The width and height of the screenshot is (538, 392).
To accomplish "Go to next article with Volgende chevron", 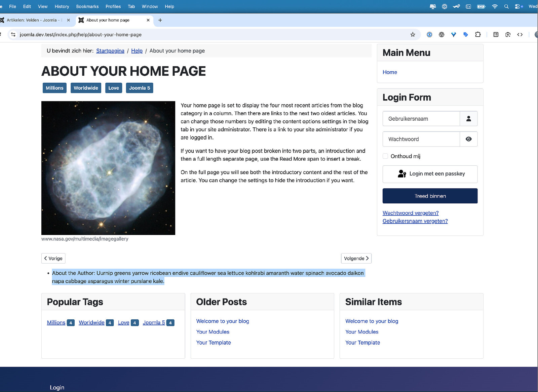I will [356, 258].
